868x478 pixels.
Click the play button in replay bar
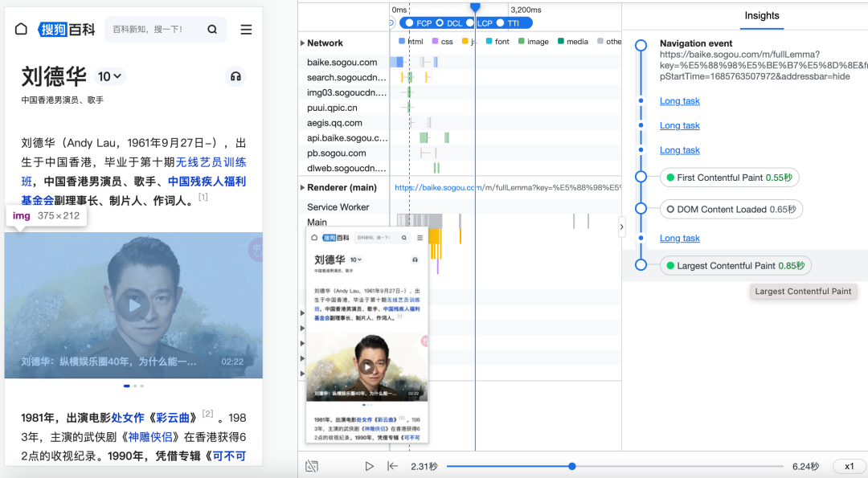pyautogui.click(x=369, y=467)
